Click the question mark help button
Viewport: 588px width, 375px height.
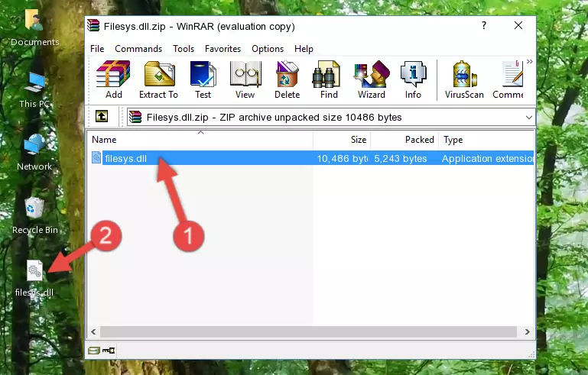tap(484, 25)
